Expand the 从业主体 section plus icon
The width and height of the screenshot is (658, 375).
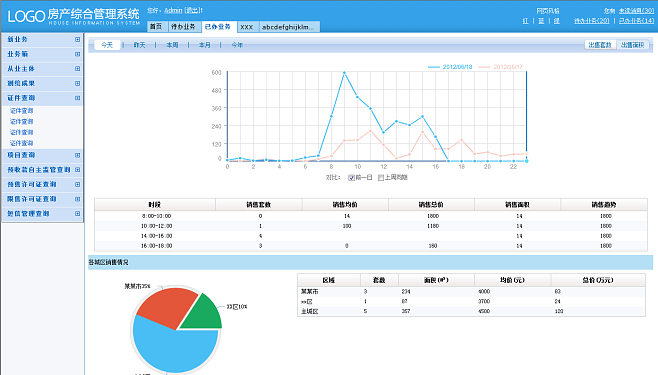pos(77,69)
